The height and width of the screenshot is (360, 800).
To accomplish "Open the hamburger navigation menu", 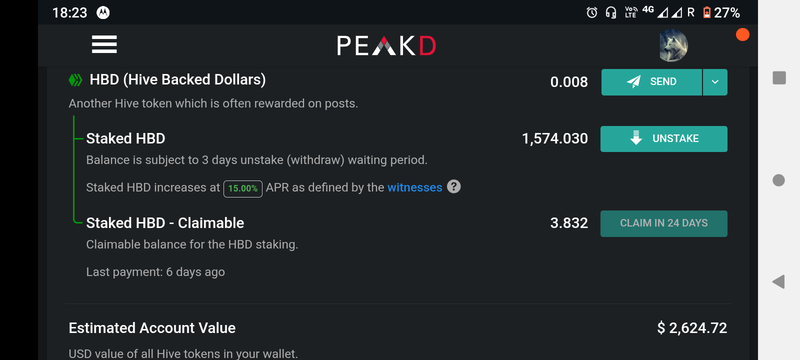I will tap(104, 45).
